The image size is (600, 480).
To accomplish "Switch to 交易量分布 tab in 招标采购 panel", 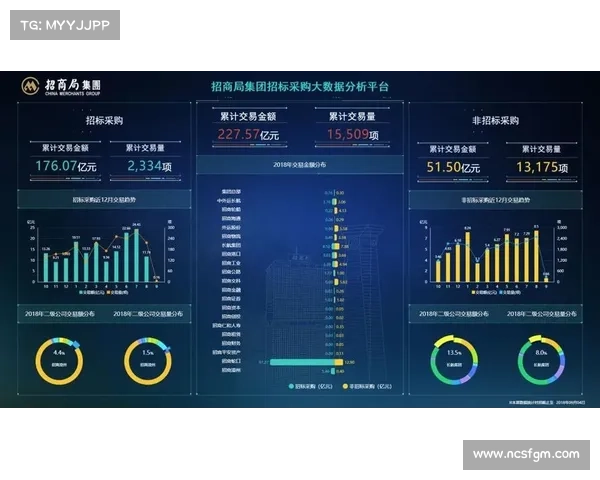I will point(148,314).
